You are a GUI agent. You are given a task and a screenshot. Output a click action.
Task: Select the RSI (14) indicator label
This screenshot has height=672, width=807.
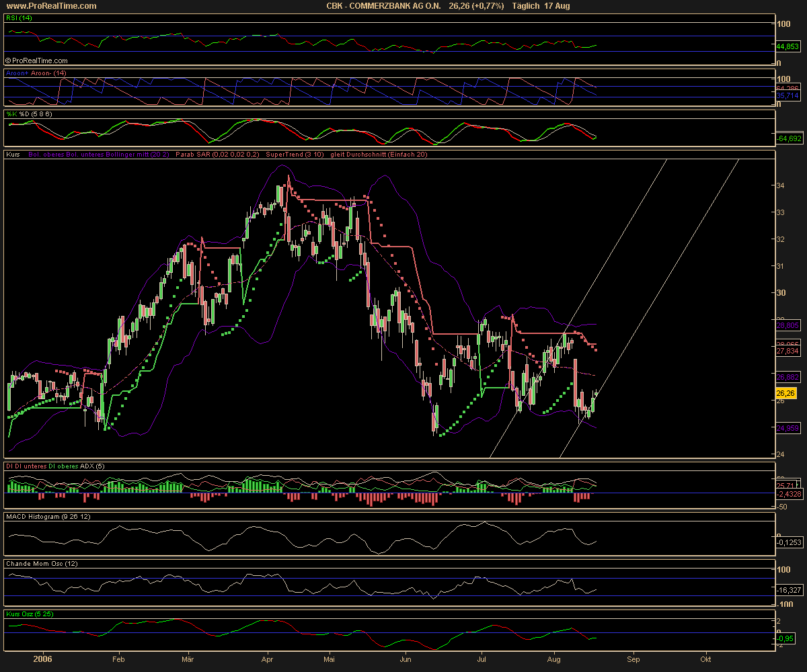[x=20, y=19]
